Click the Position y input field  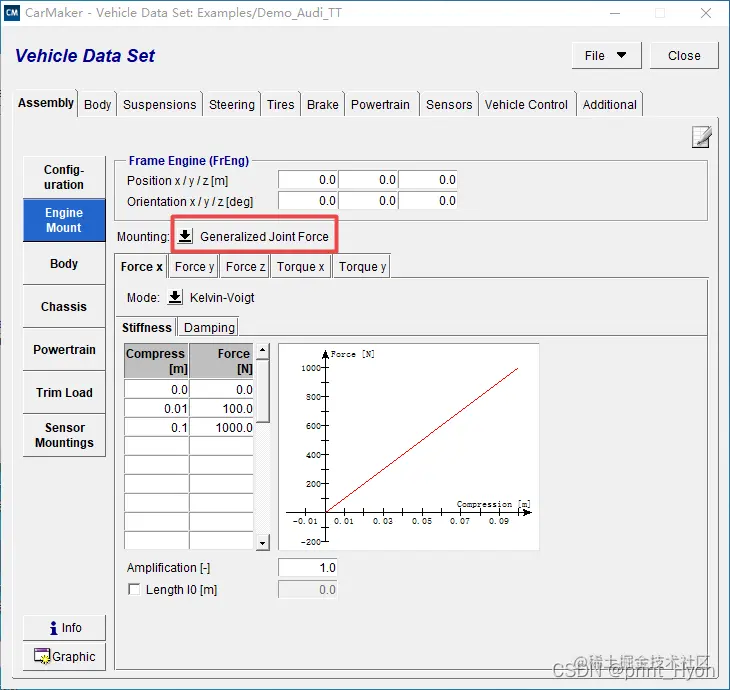coord(368,180)
